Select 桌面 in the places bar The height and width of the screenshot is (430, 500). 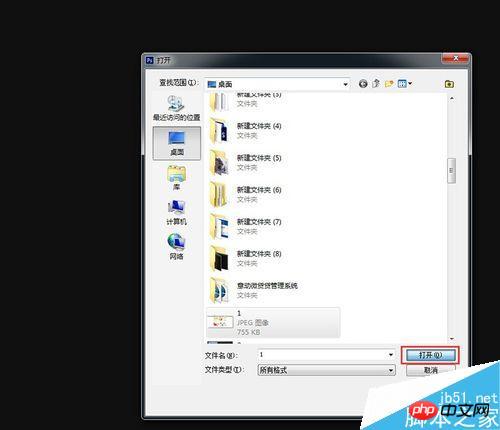tap(177, 143)
